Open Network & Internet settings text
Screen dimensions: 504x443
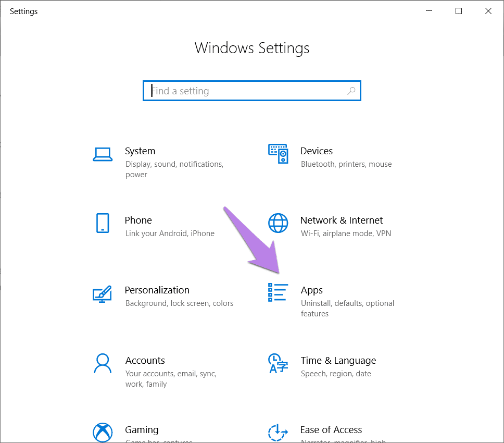pos(342,220)
